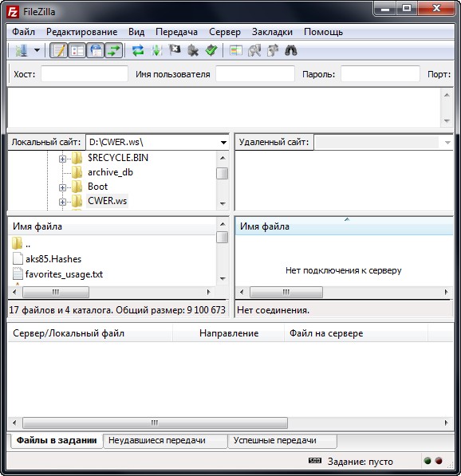The image size is (461, 476).
Task: Click the local file list horizontal scrollbar thumb
Action: pyautogui.click(x=56, y=292)
